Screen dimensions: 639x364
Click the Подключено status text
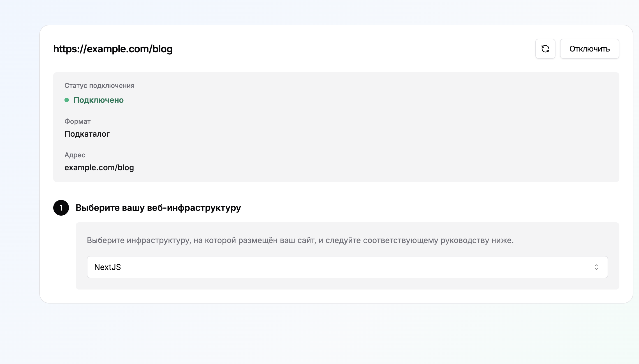click(x=98, y=100)
